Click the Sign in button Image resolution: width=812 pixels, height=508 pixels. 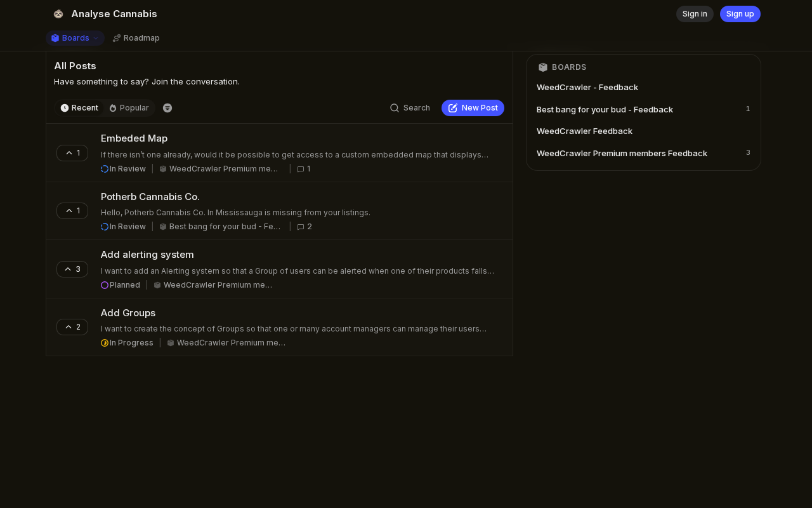695,14
